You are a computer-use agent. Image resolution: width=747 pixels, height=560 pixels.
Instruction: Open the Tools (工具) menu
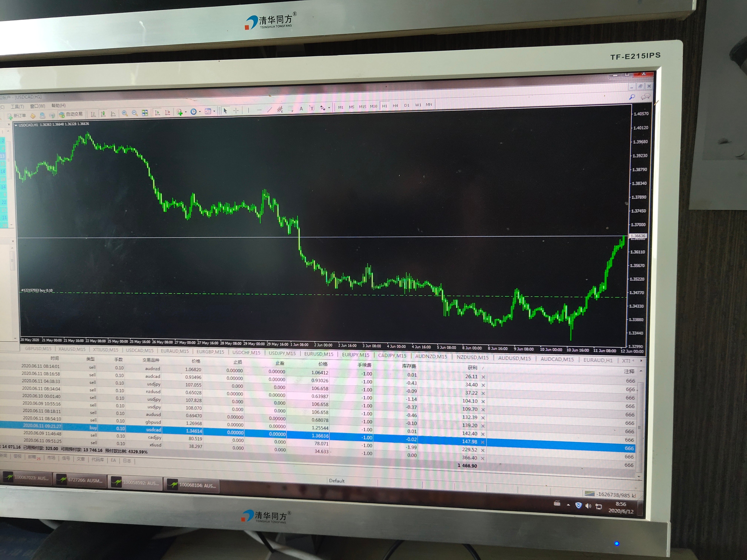pyautogui.click(x=17, y=107)
